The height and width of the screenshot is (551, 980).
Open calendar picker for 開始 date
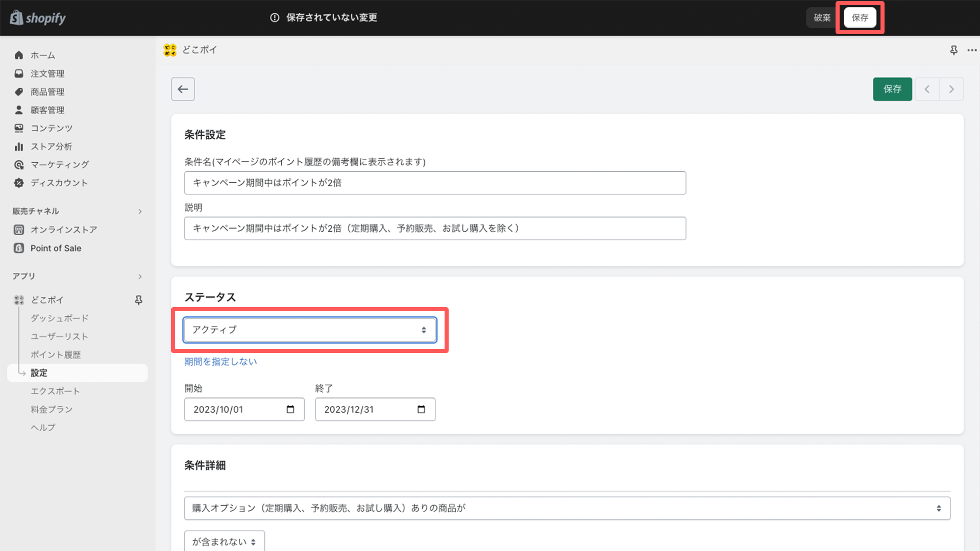click(x=290, y=409)
